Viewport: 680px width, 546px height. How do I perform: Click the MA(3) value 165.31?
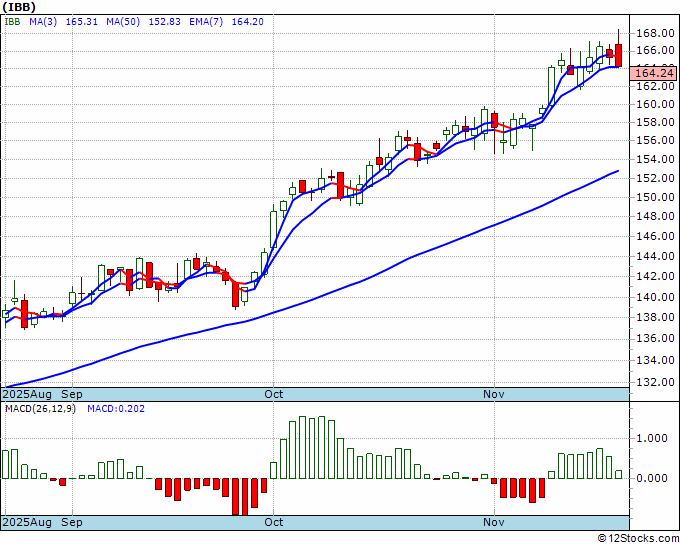[x=82, y=22]
